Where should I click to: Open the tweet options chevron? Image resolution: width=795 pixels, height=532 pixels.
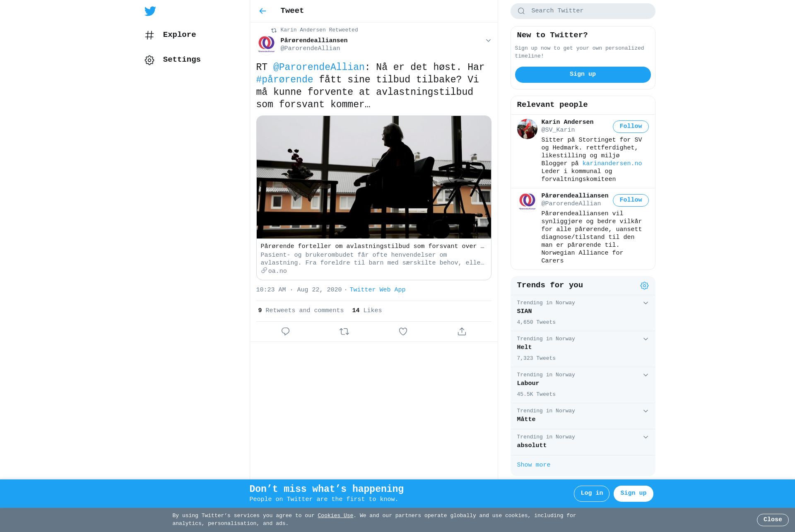click(488, 41)
